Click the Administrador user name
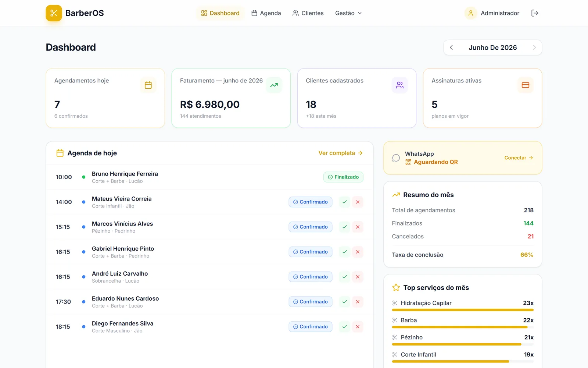Image resolution: width=588 pixels, height=368 pixels. click(500, 13)
